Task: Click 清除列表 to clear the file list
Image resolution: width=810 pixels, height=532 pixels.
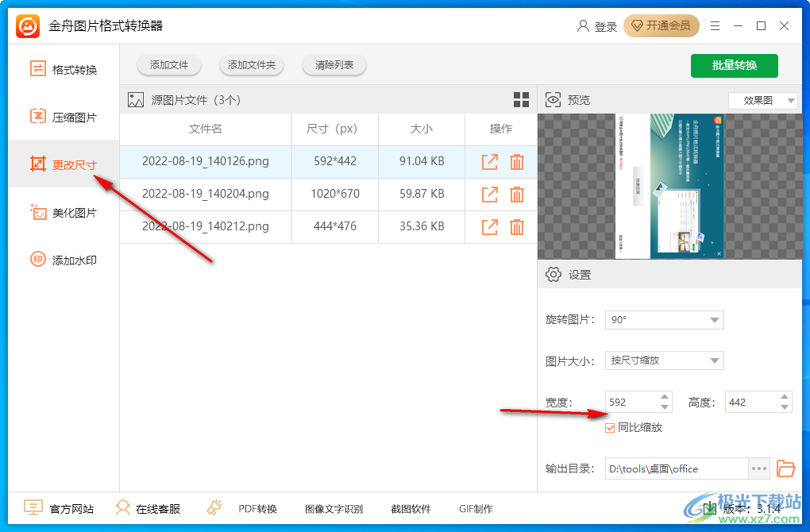Action: tap(334, 65)
